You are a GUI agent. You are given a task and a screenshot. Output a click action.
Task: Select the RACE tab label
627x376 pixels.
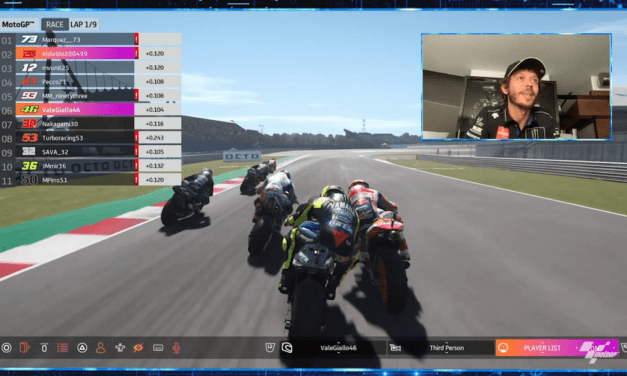tap(54, 24)
